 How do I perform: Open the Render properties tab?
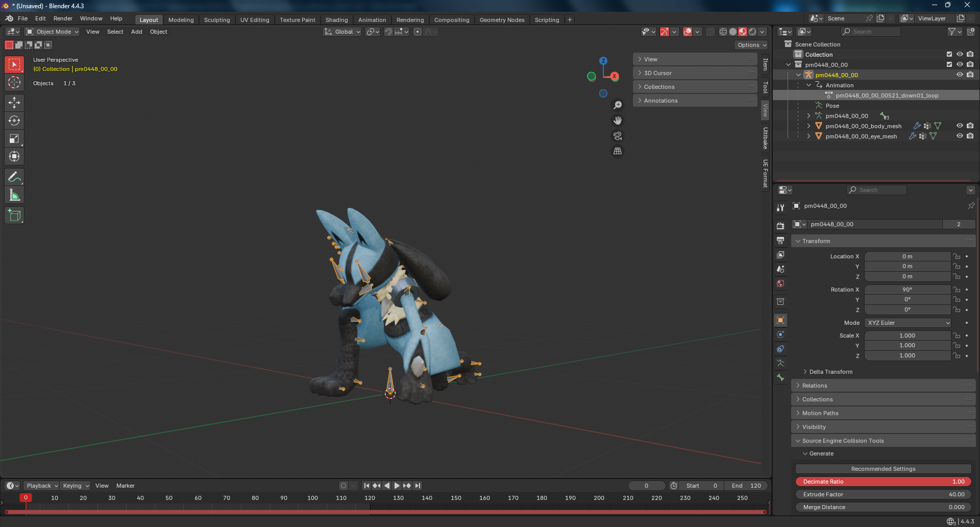pos(780,226)
